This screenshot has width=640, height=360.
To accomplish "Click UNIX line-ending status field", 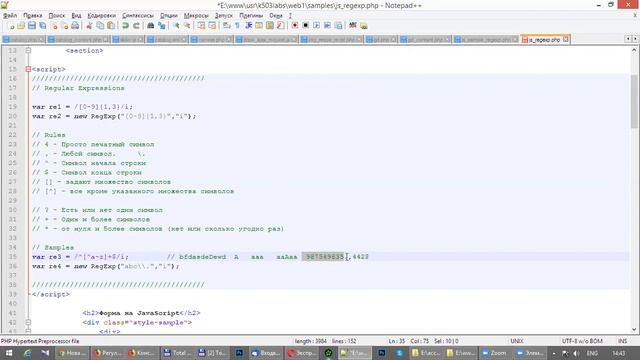I will coord(517,341).
